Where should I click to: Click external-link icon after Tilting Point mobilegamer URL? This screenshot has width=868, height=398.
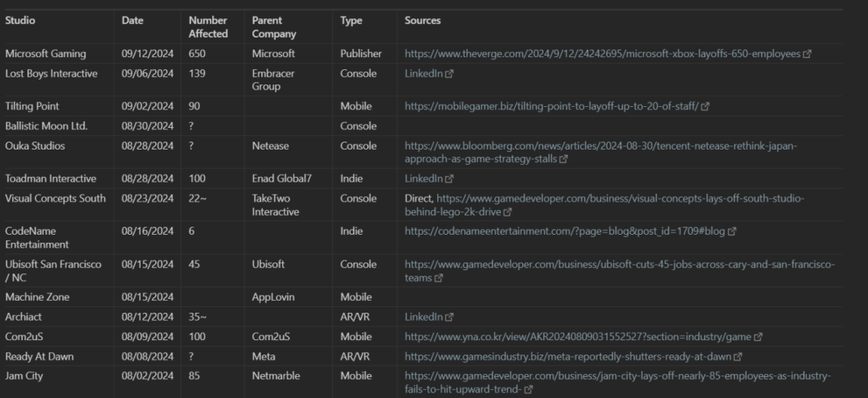pos(705,107)
